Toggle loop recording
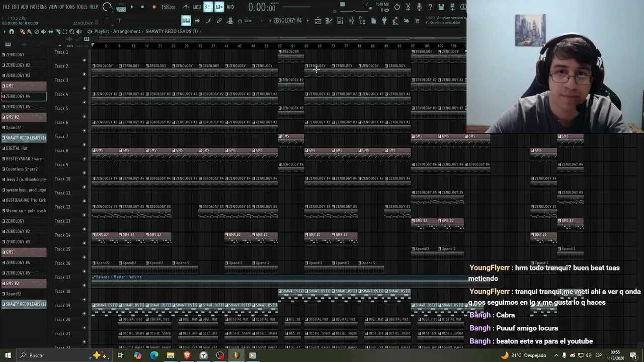This screenshot has width=644, height=362. click(230, 7)
